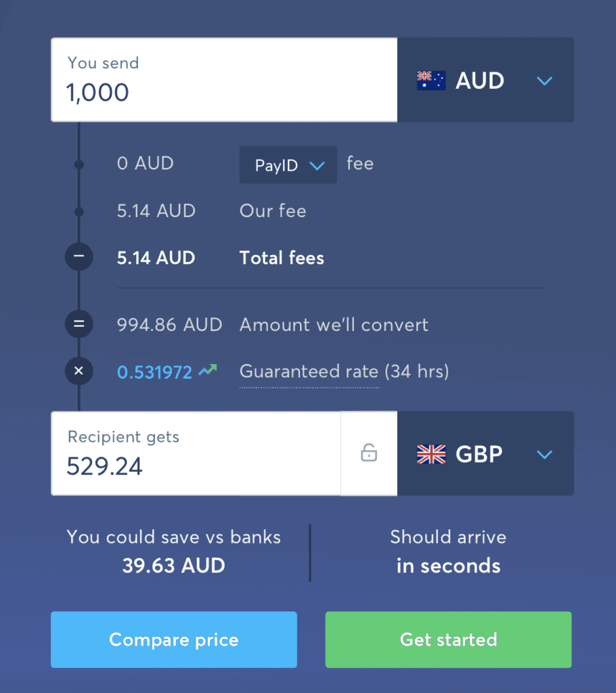Click the minus circle icon beside Total fees
This screenshot has height=693, width=616.
click(x=79, y=256)
